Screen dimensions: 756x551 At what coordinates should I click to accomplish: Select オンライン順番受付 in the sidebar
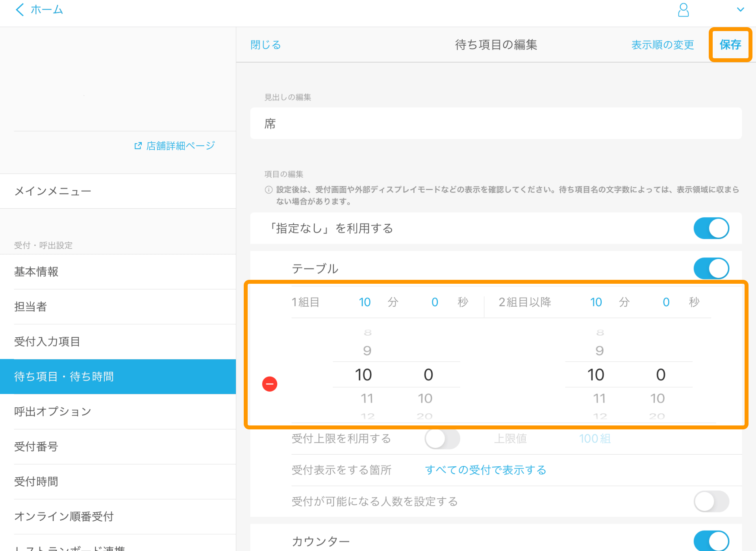(118, 517)
